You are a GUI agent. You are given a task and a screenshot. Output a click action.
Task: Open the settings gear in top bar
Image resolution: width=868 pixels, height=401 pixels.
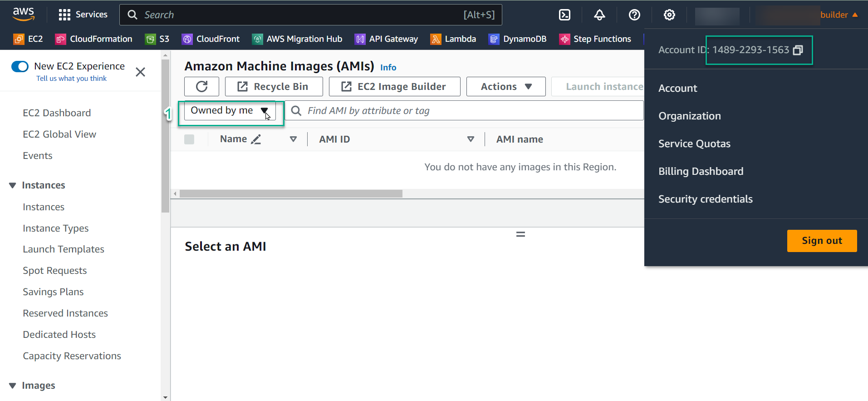[669, 15]
